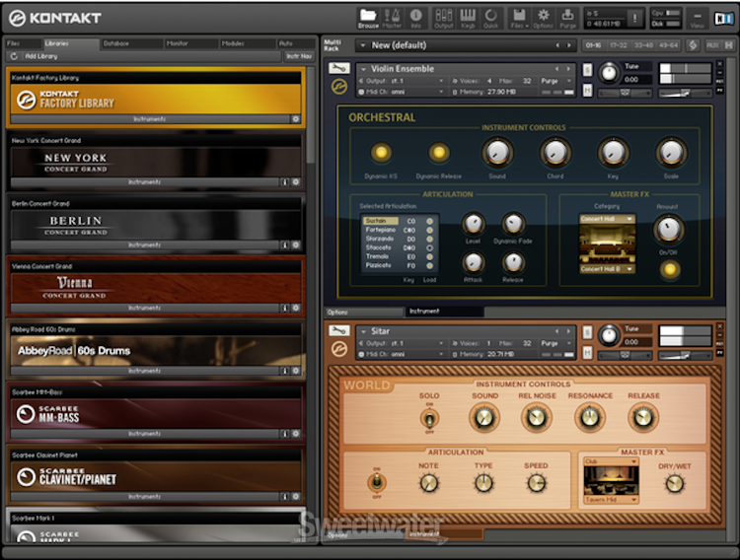The height and width of the screenshot is (560, 740).
Task: Open Violin Ensemble Options tab
Action: (363, 312)
